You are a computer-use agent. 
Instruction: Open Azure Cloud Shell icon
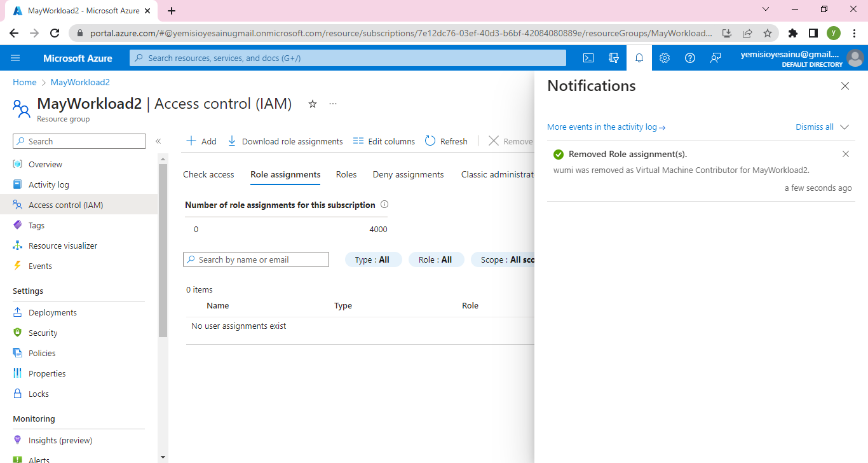click(x=588, y=58)
